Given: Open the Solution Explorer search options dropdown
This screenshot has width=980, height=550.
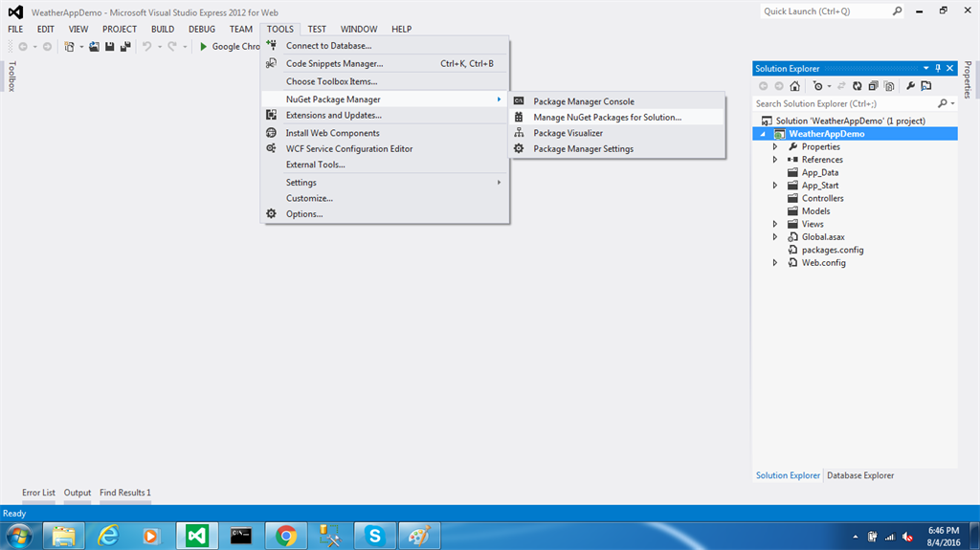Looking at the screenshot, I should coord(952,103).
